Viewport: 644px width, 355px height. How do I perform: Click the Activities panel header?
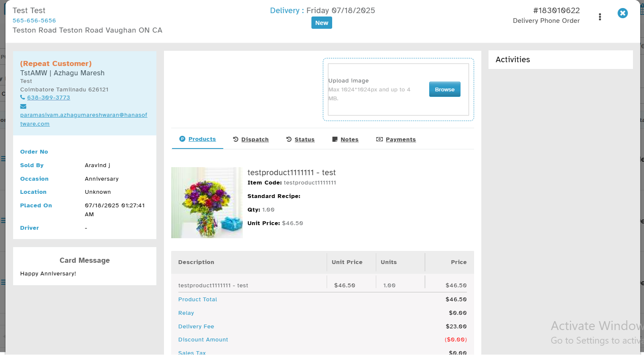pyautogui.click(x=561, y=60)
